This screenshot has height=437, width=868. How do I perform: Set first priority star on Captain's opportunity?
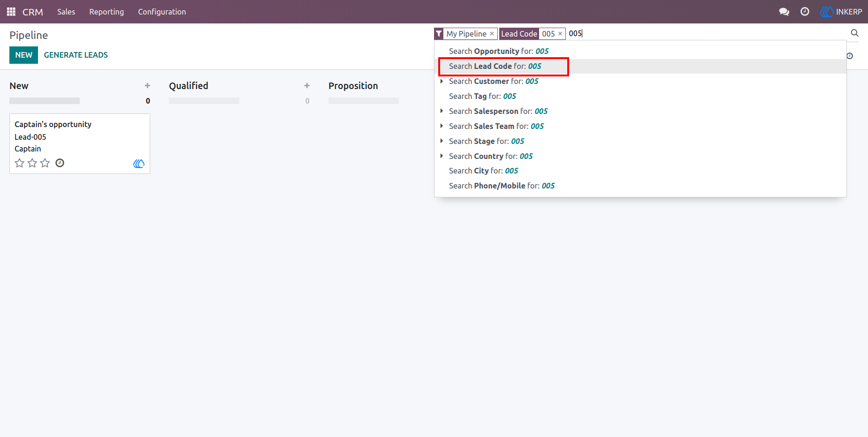tap(20, 163)
